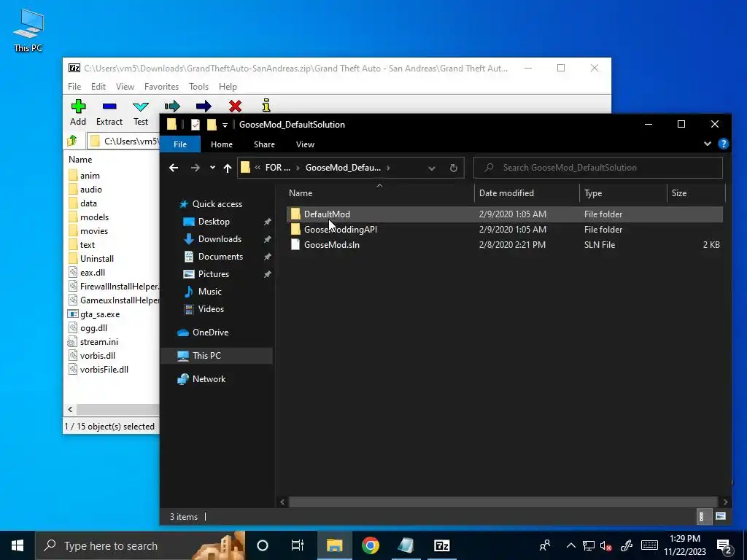This screenshot has width=747, height=560.
Task: Open the 7-Zip Tools menu
Action: tap(198, 87)
